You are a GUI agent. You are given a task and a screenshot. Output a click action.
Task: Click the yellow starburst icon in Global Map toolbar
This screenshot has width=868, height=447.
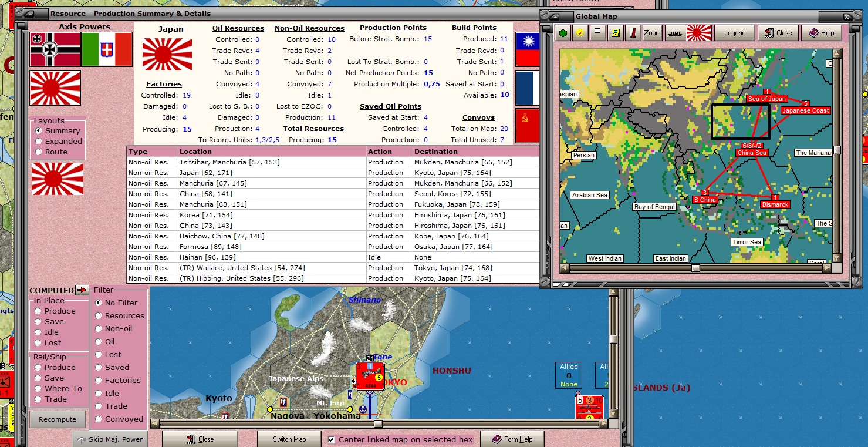[580, 33]
